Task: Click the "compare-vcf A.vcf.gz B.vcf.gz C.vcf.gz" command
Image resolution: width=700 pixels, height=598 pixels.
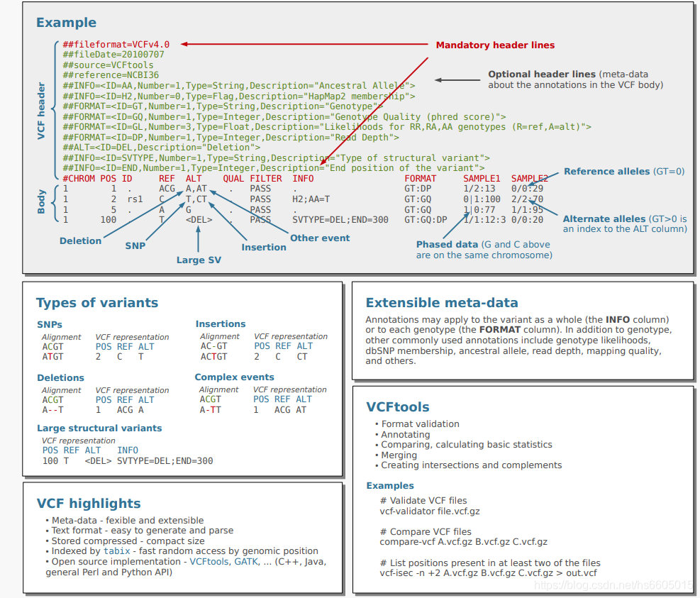Action: pos(463,542)
